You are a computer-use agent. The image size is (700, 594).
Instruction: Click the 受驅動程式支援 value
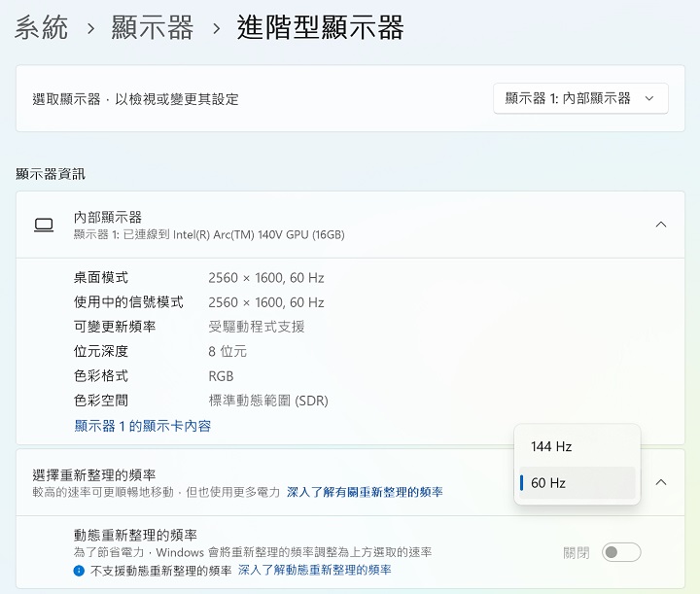(x=257, y=327)
